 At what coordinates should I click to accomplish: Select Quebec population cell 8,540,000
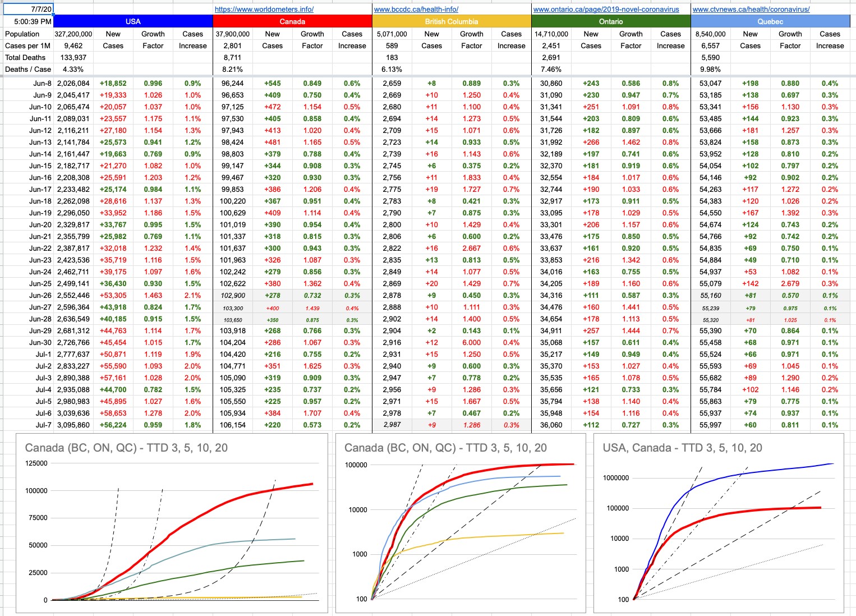point(711,34)
